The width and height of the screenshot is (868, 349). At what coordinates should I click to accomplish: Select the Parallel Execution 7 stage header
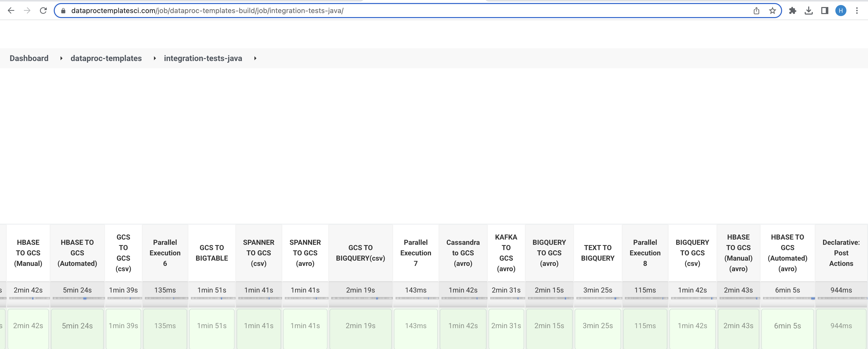(416, 253)
